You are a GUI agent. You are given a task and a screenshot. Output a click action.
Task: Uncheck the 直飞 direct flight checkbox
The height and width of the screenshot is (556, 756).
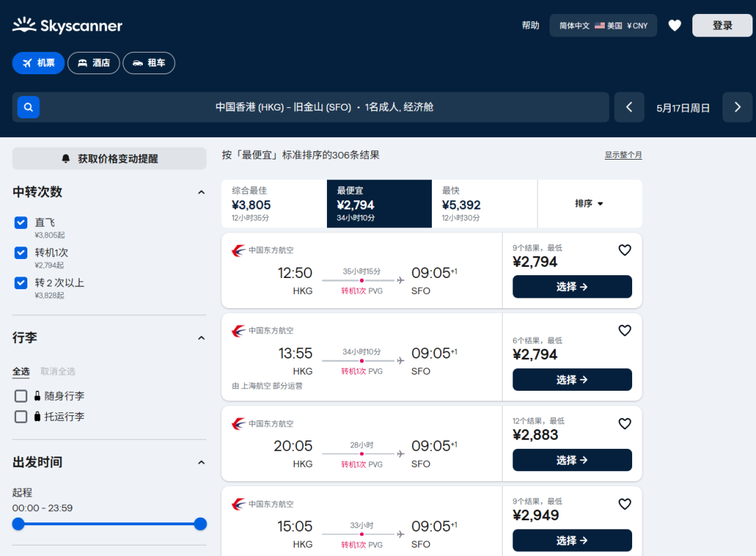(x=21, y=223)
